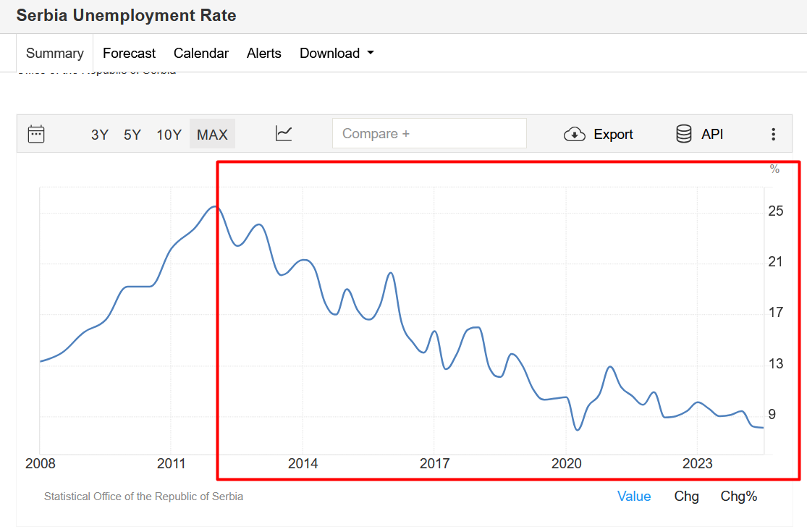Set chart range to 10Y

169,135
